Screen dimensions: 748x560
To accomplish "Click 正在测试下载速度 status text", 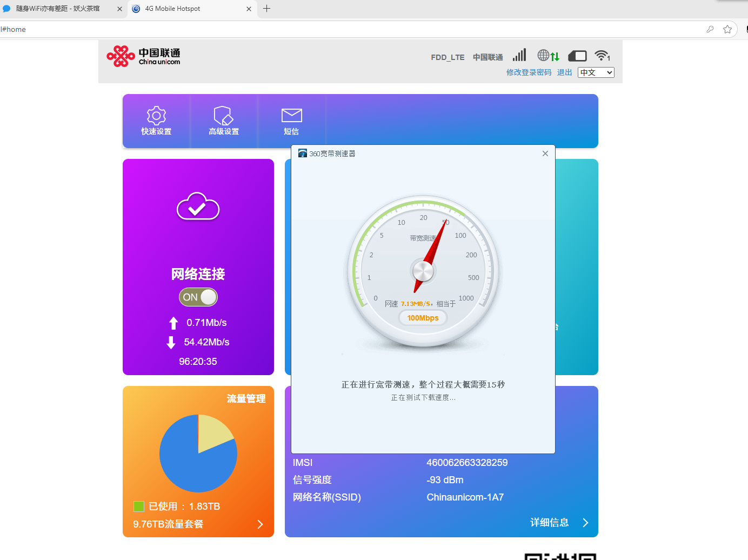I will coord(423,397).
